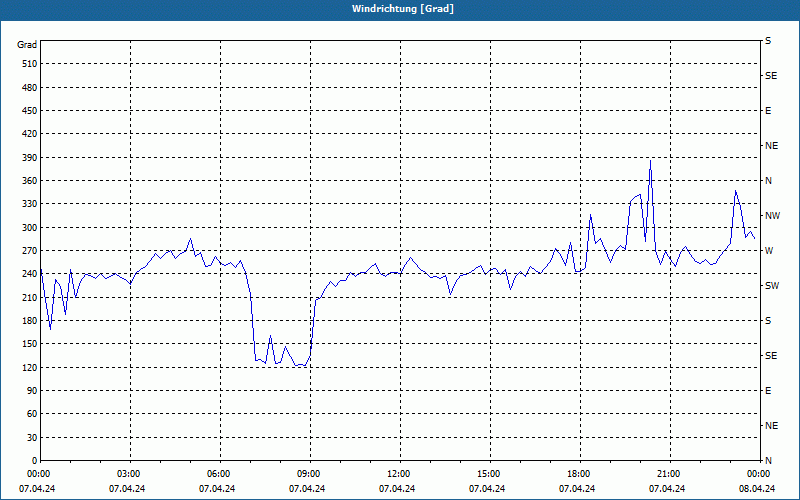The width and height of the screenshot is (800, 500).
Task: Select the W compass label on right axis
Action: (x=769, y=250)
